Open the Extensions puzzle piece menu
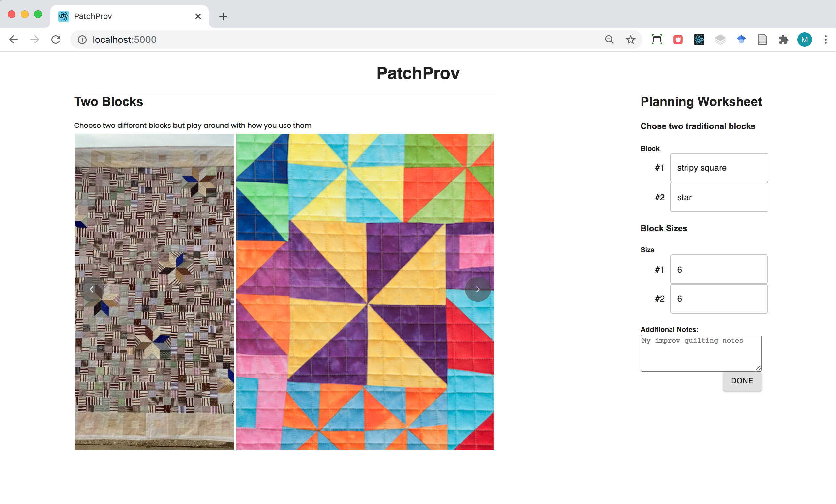Screen dimensions: 836x504 click(783, 40)
